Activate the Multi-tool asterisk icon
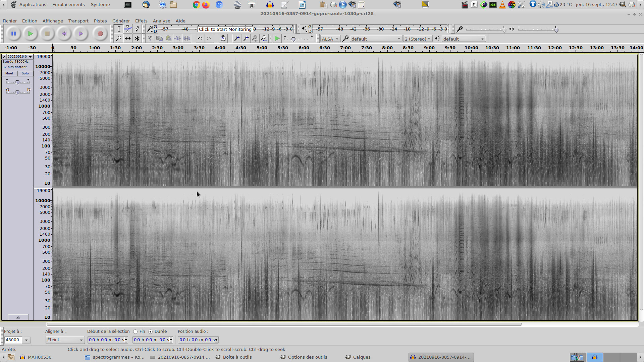644x362 pixels. [x=137, y=39]
